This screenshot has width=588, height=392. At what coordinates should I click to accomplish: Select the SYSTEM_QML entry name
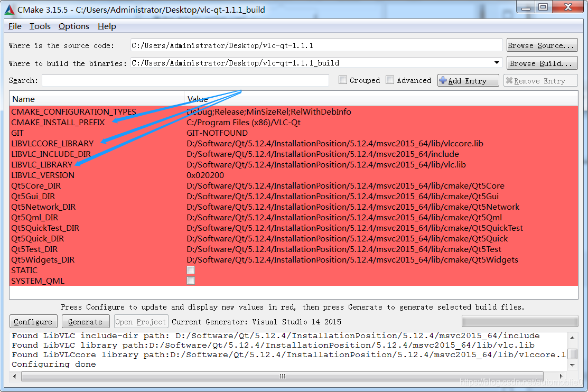click(38, 281)
